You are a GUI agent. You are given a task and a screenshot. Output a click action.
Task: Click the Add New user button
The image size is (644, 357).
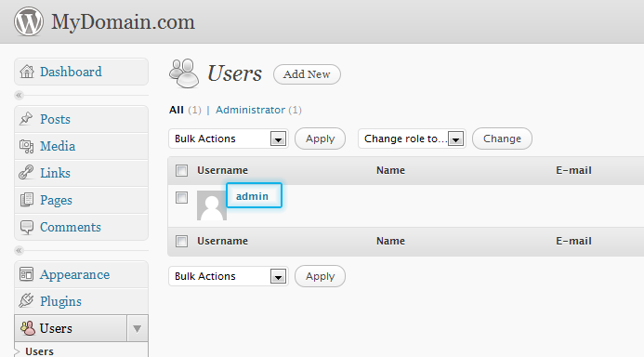tap(307, 74)
